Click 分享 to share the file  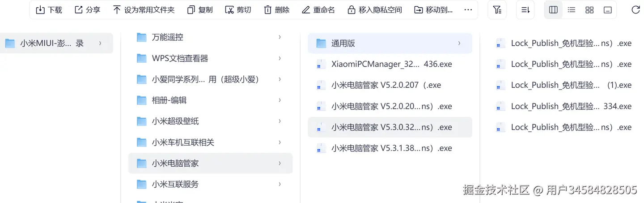pyautogui.click(x=88, y=10)
